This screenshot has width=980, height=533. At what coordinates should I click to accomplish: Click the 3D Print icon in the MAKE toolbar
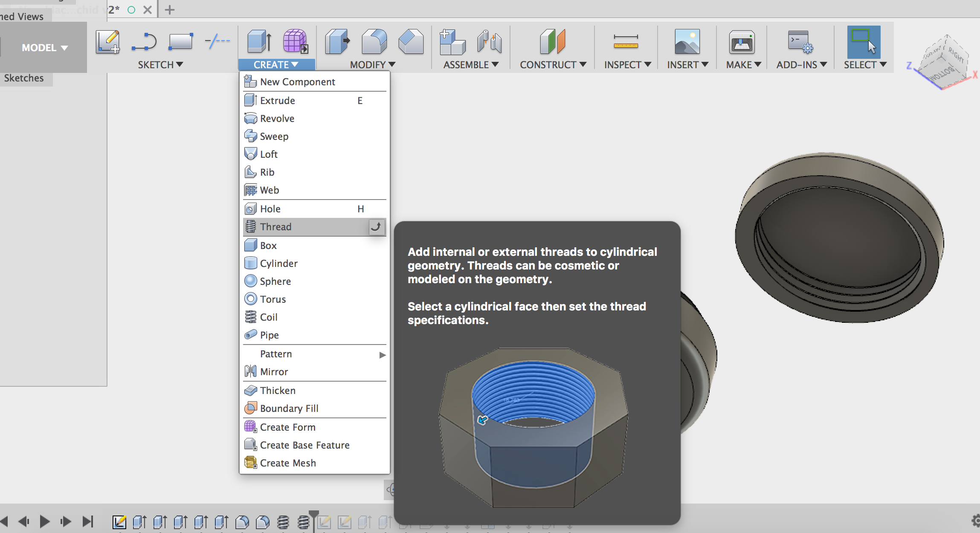pyautogui.click(x=742, y=42)
